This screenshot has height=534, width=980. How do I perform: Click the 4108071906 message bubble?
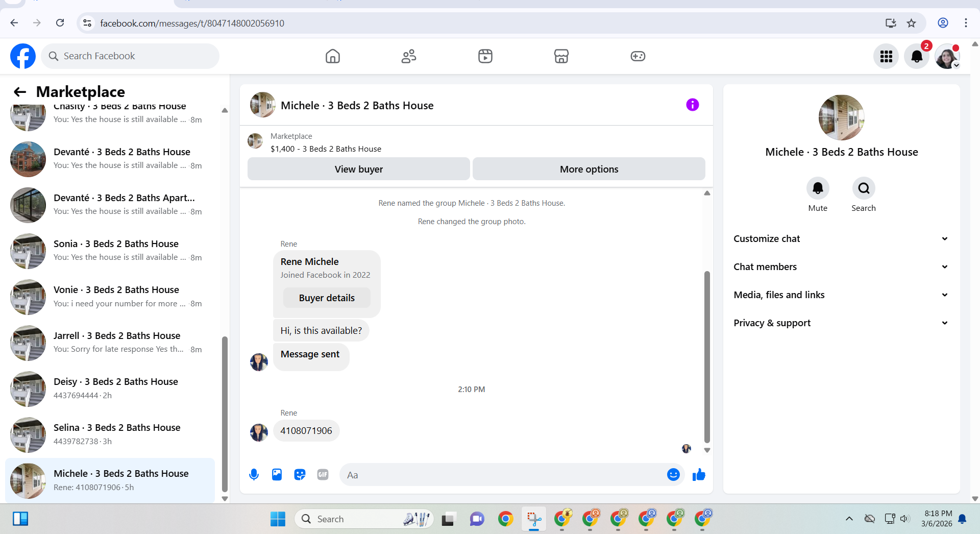click(306, 430)
